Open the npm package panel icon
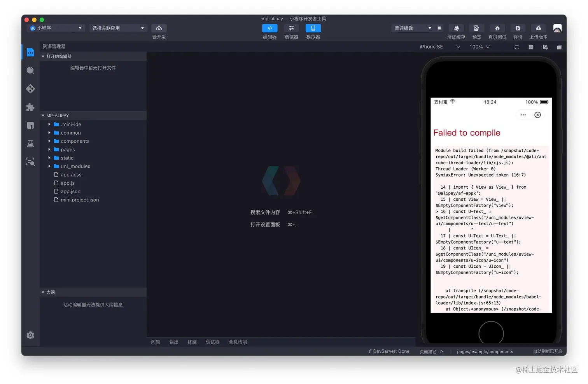Screen dimensions: 588x384 [30, 125]
